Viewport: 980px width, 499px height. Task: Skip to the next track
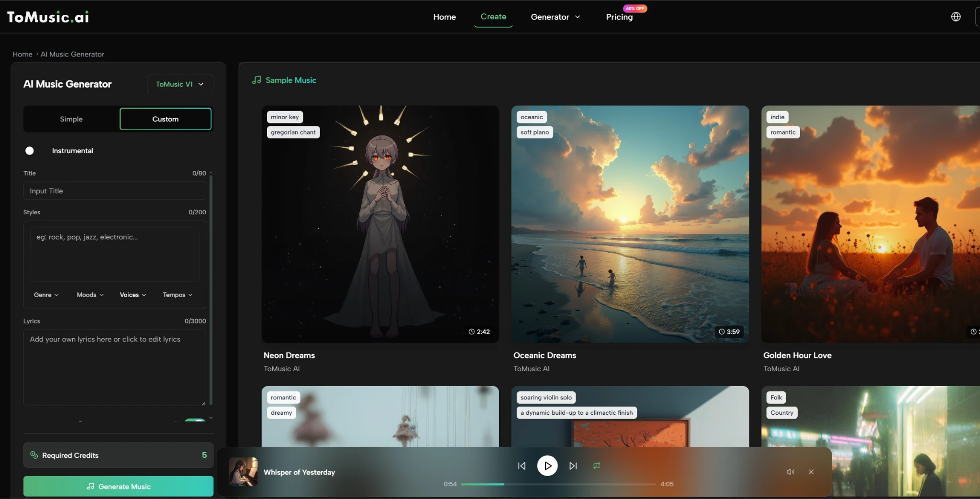pos(573,466)
